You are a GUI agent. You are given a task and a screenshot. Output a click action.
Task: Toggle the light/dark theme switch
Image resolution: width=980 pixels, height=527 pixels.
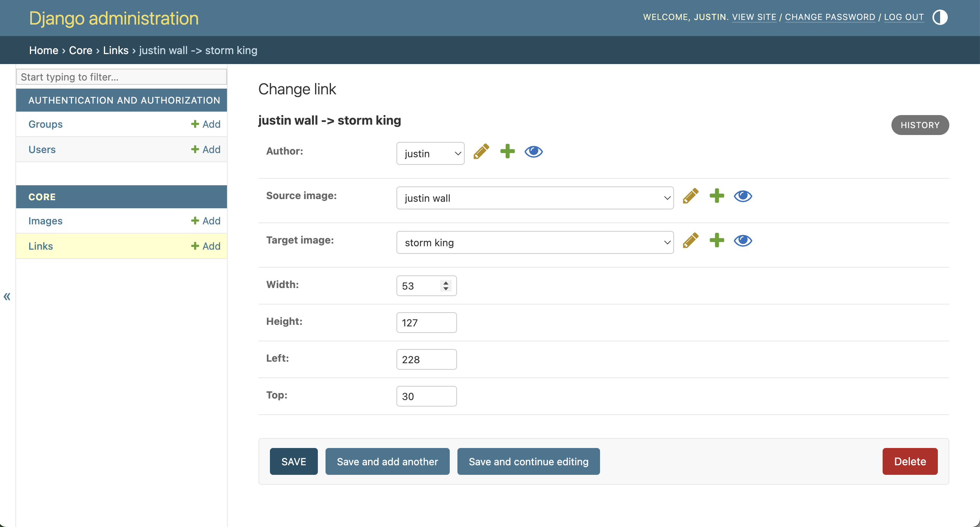pyautogui.click(x=940, y=17)
